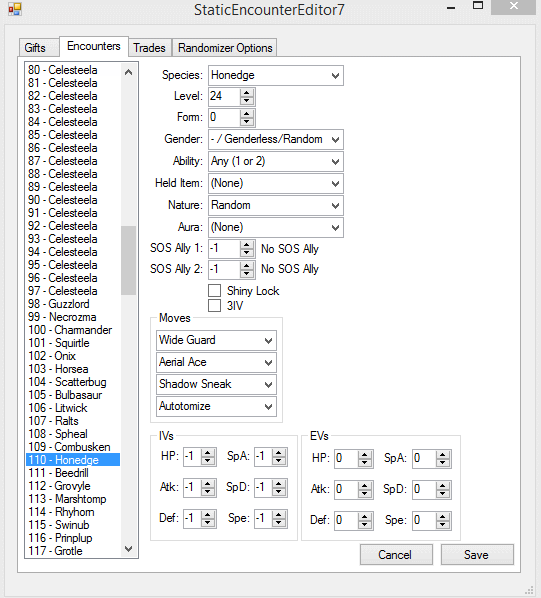Select 105 - Bulbasaur entry
The width and height of the screenshot is (541, 598).
[x=73, y=395]
